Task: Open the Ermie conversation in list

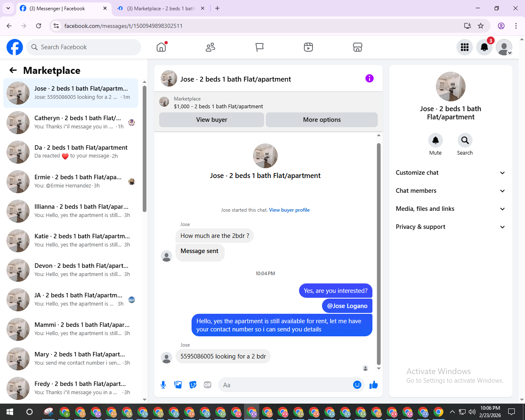Action: (x=71, y=181)
